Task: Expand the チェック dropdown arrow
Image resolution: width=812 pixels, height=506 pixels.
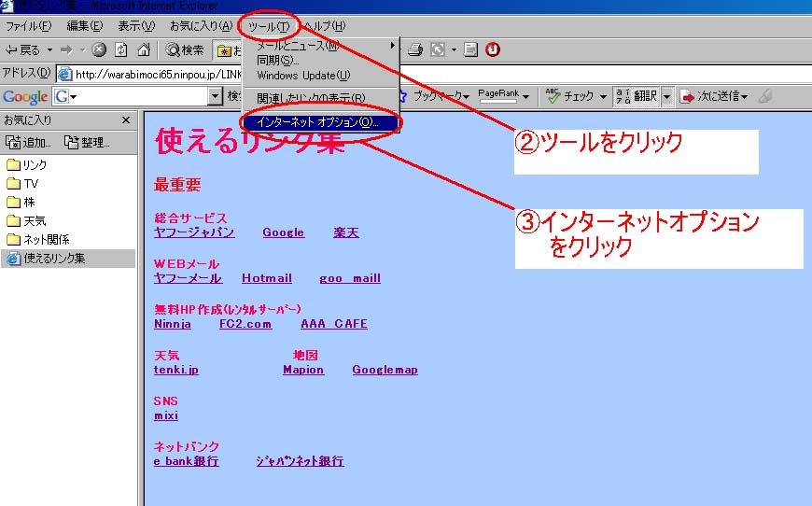Action: click(603, 97)
